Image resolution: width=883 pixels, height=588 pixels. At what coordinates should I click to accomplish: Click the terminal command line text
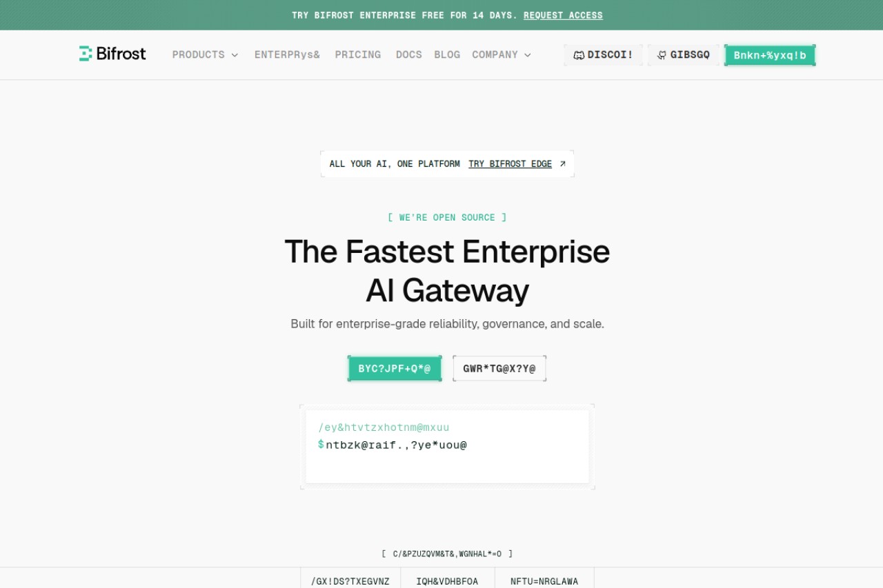(396, 445)
